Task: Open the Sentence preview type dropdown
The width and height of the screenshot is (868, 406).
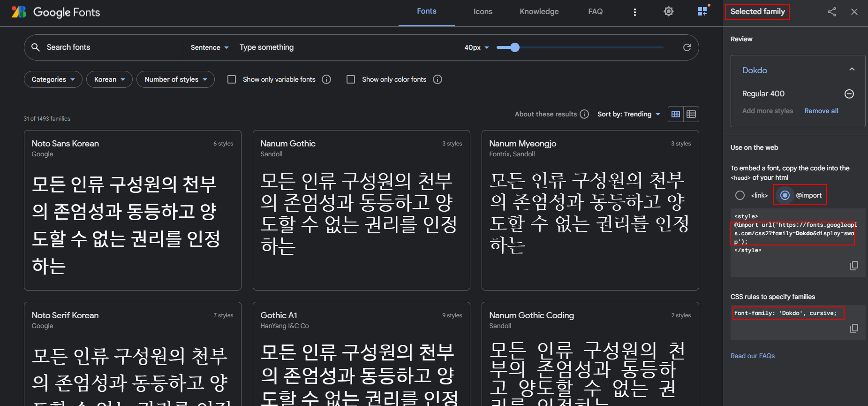Action: click(210, 47)
